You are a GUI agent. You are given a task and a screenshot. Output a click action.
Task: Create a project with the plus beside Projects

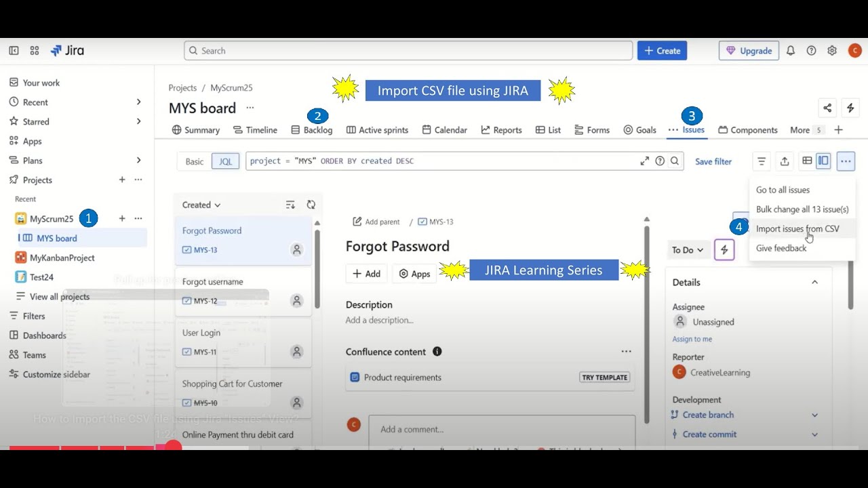[122, 180]
